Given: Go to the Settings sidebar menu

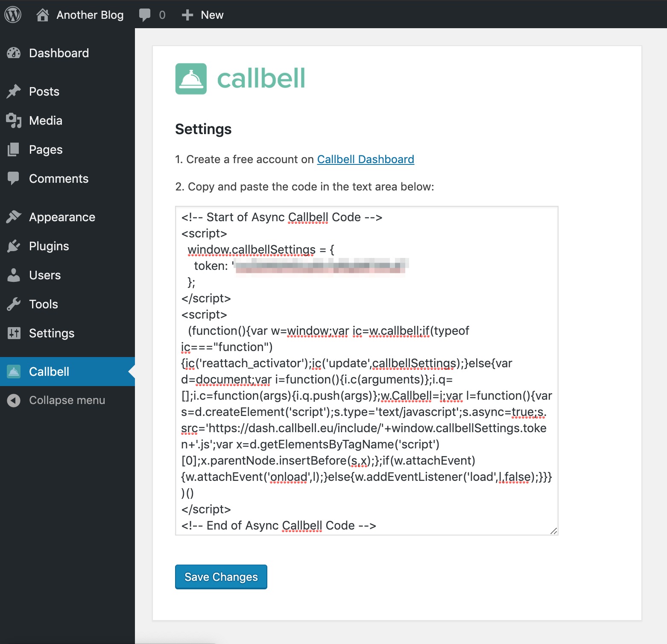Looking at the screenshot, I should pyautogui.click(x=51, y=333).
